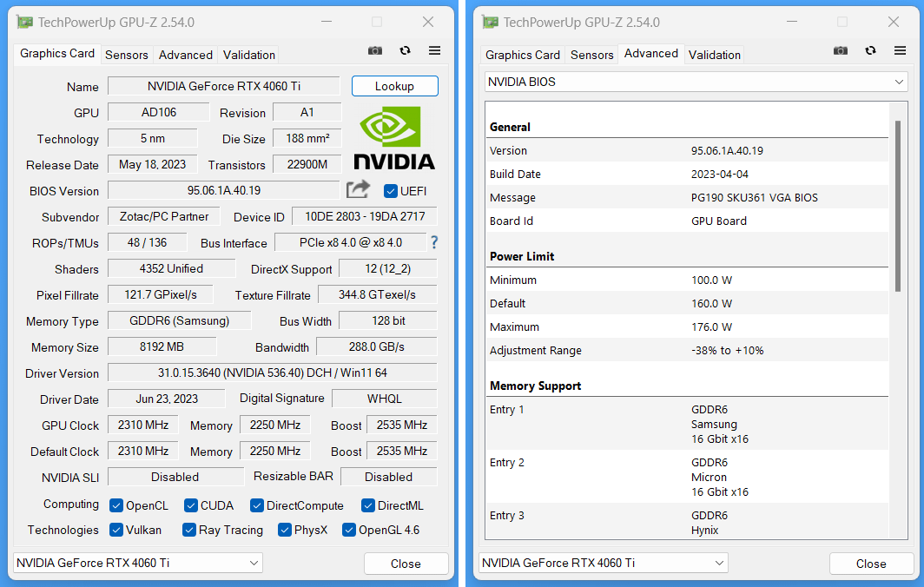Image resolution: width=924 pixels, height=587 pixels.
Task: Click the GPU-Z app icon in right title bar
Action: coord(491,23)
